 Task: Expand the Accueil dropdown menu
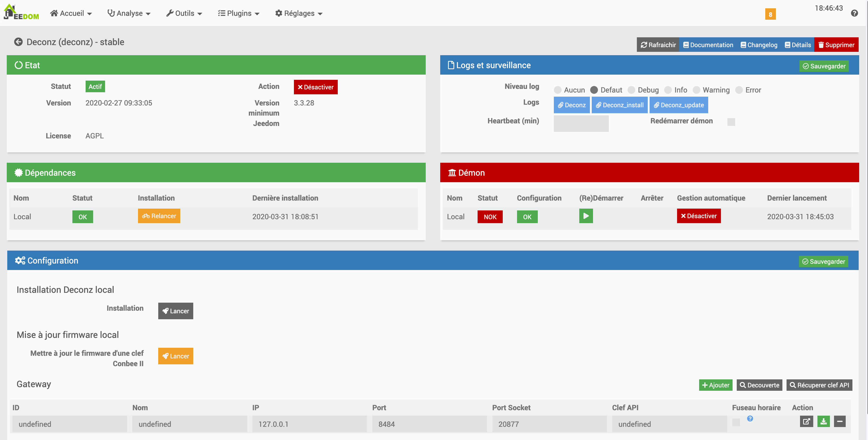71,13
